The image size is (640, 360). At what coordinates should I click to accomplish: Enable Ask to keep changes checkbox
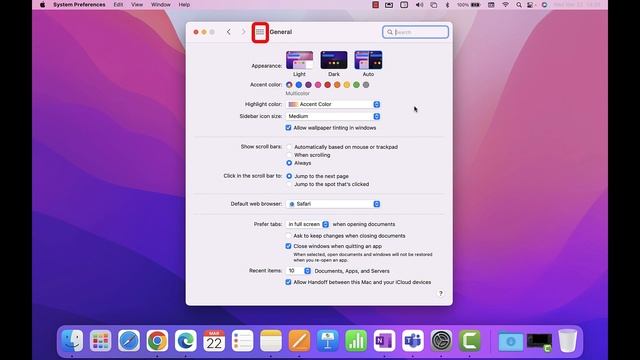289,236
